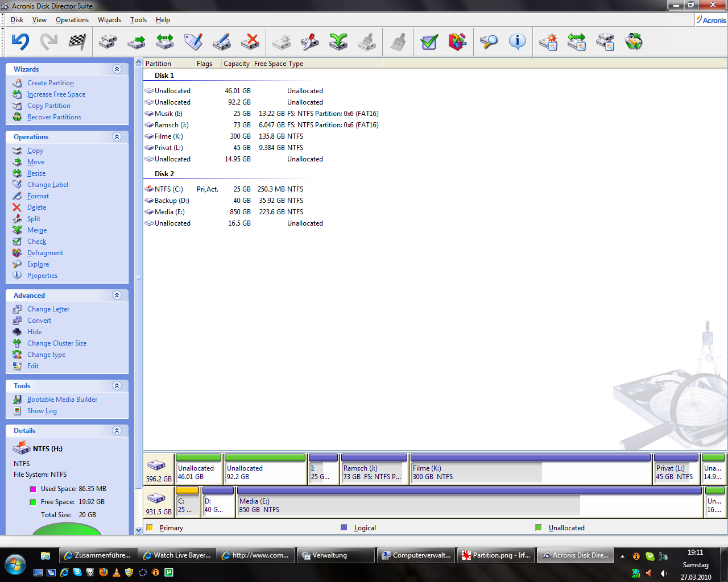Image resolution: width=728 pixels, height=582 pixels.
Task: Click the Move partition toolbar icon
Action: [136, 41]
